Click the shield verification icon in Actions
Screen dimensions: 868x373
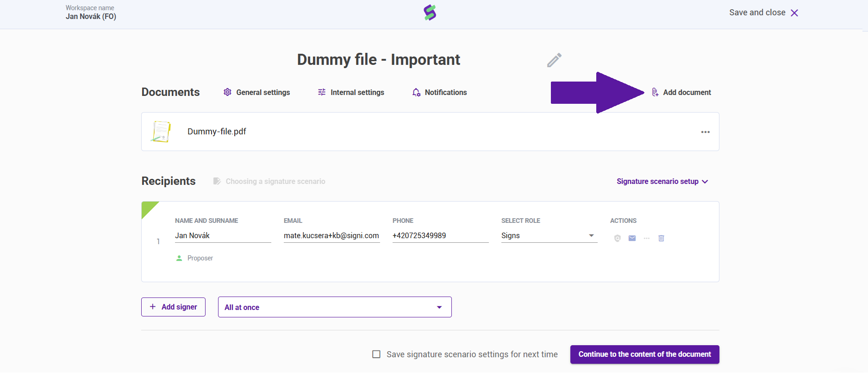click(x=617, y=238)
